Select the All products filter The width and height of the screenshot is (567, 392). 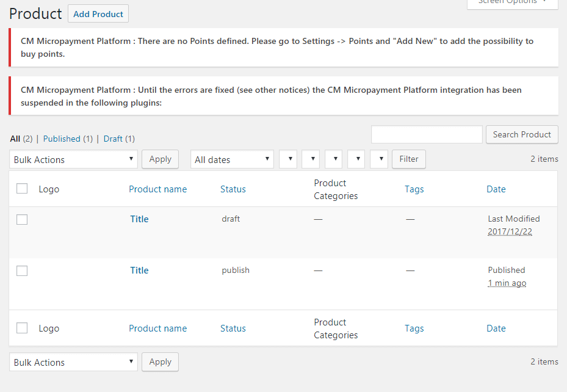coord(15,139)
